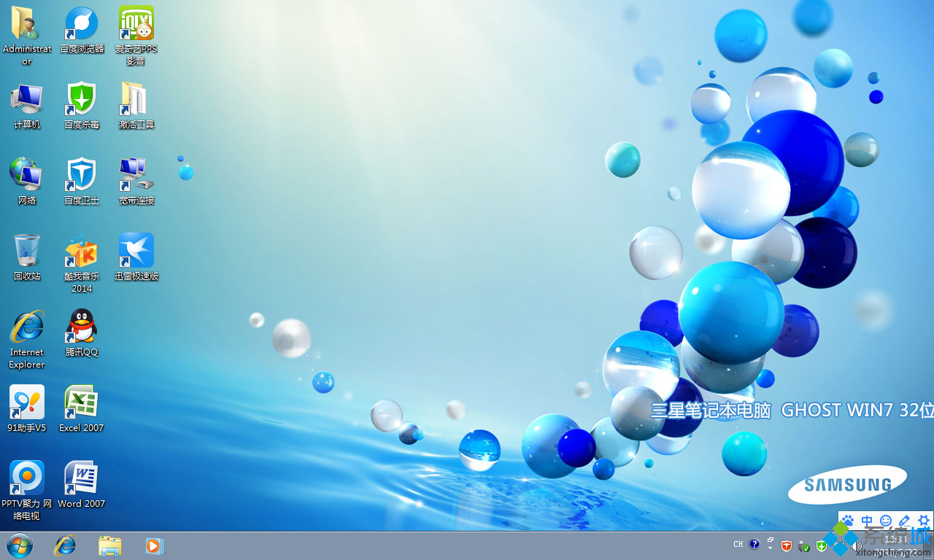This screenshot has height=560, width=934.
Task: Switch input language via CH indicator
Action: pos(738,544)
